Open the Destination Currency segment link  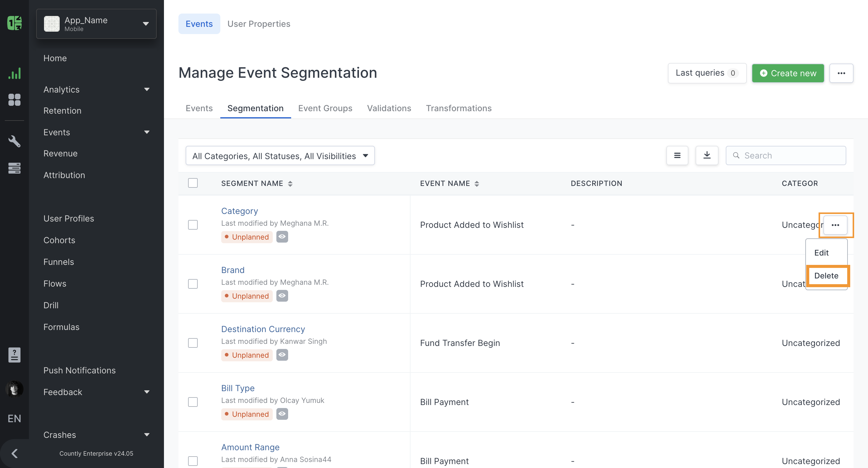click(263, 329)
